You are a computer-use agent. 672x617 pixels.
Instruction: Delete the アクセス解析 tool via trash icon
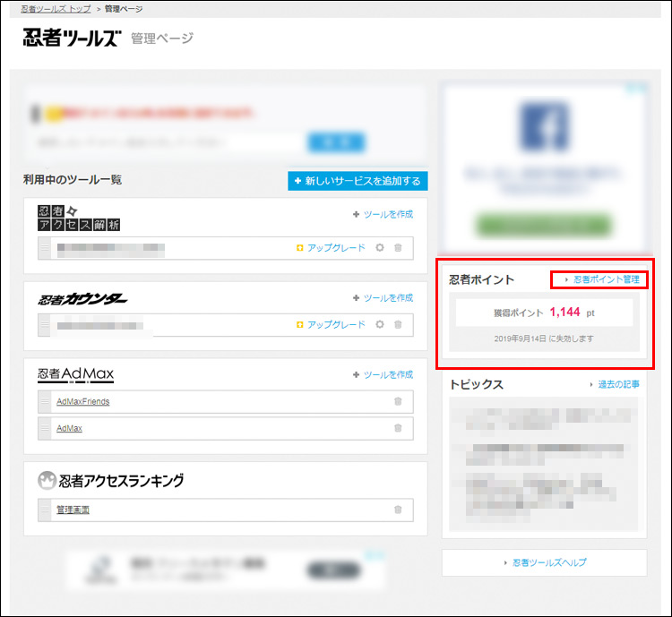coord(398,248)
